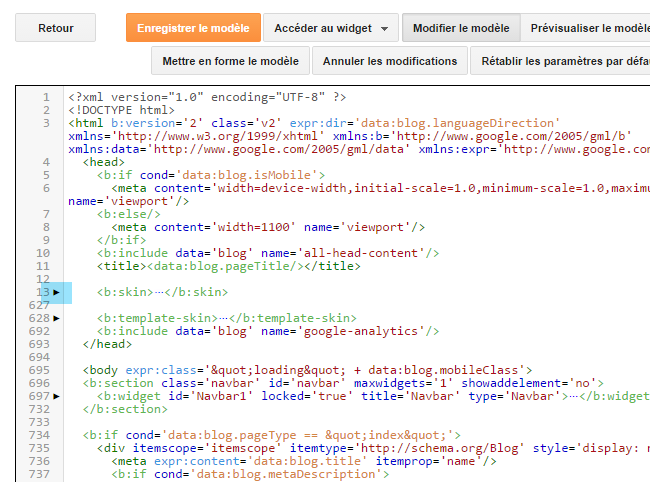Click Annuler les modifications button
Image resolution: width=650 pixels, height=482 pixels.
pyautogui.click(x=390, y=61)
